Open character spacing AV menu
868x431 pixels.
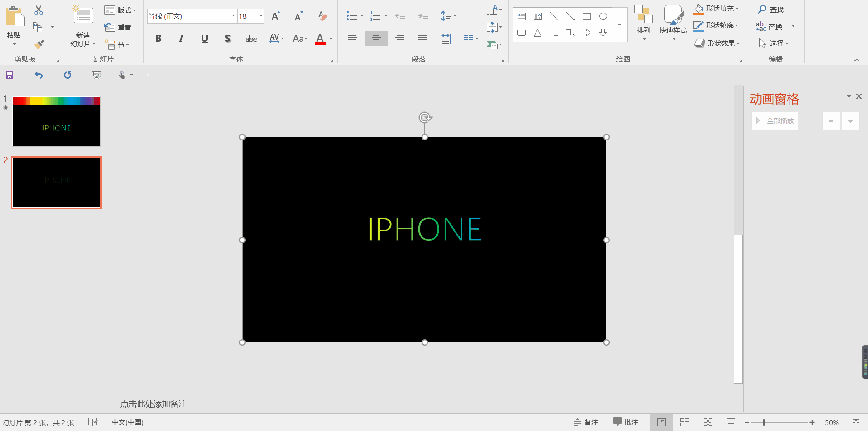(x=276, y=39)
